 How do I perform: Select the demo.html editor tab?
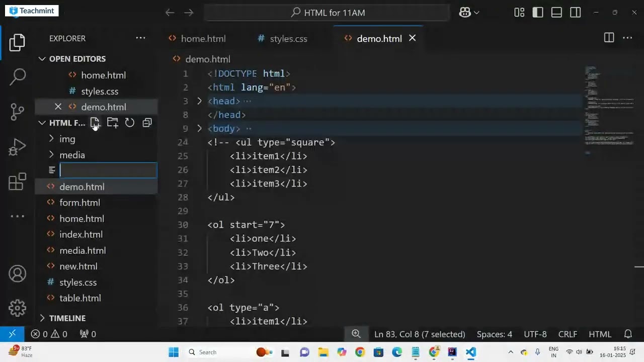tap(379, 39)
